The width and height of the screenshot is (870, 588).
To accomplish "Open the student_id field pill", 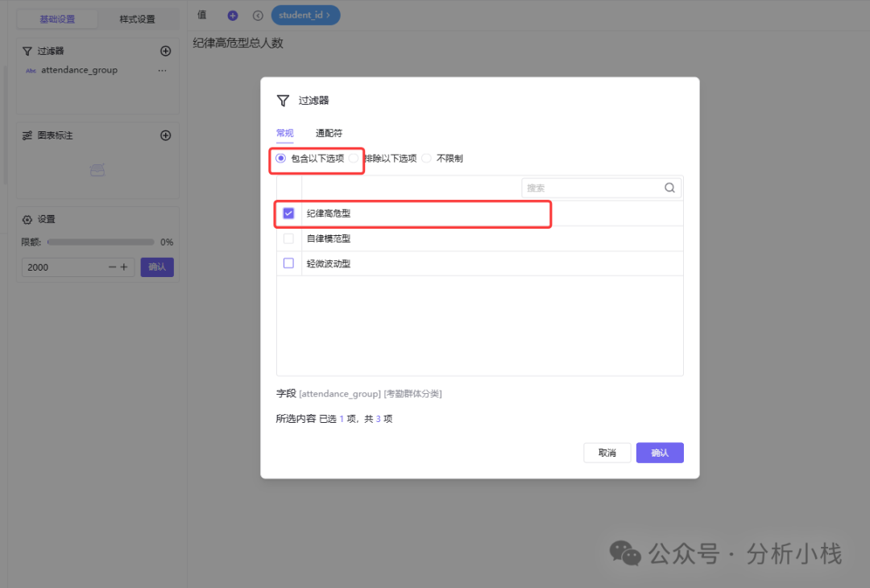I will 305,15.
